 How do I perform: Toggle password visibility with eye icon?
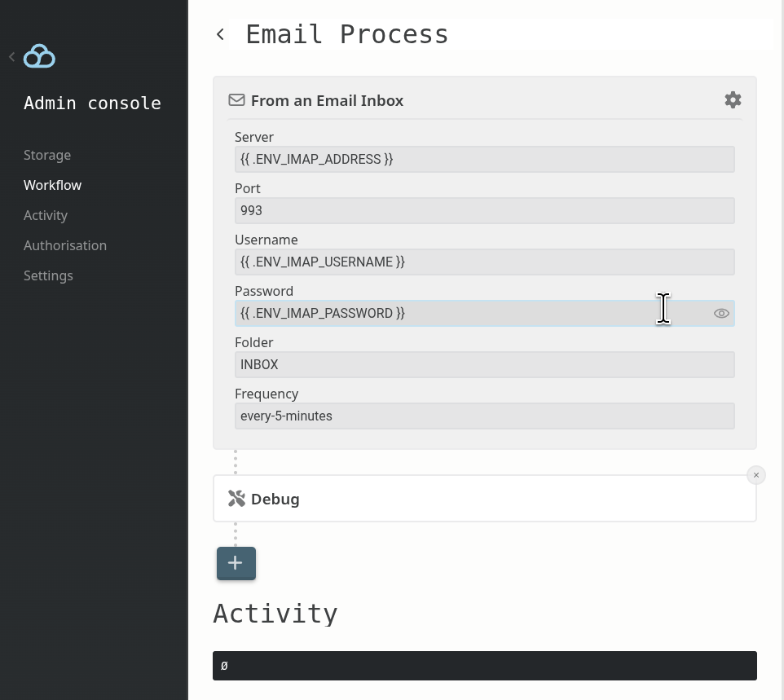(x=721, y=313)
